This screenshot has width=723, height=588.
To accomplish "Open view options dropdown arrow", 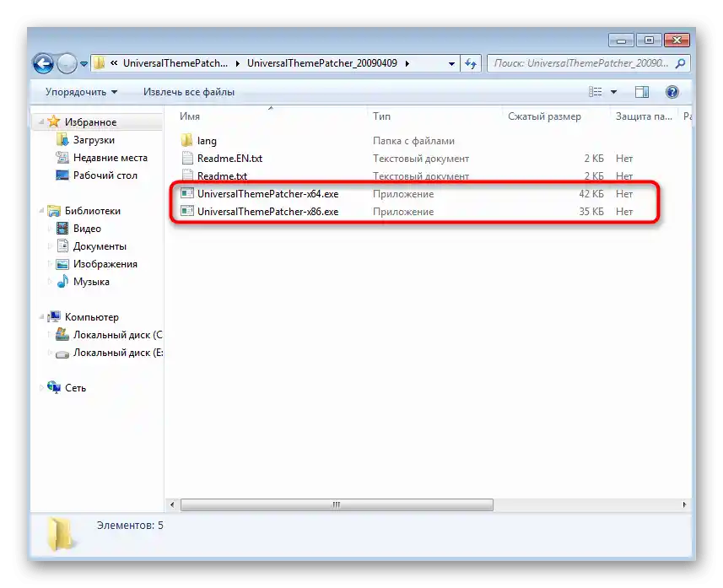I will (613, 92).
